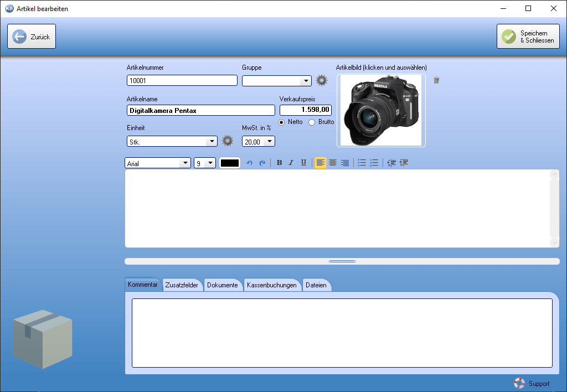
Task: Insert a bulleted list
Action: pyautogui.click(x=362, y=163)
